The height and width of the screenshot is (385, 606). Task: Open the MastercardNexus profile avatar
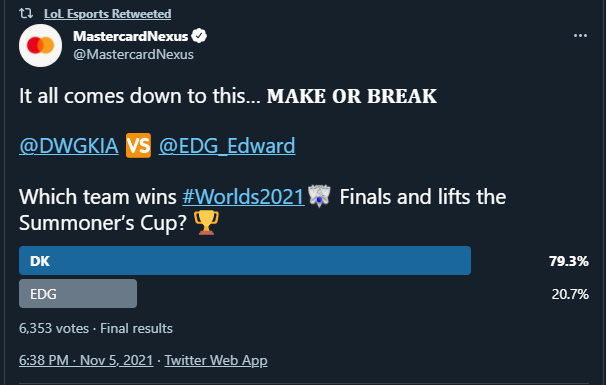41,46
